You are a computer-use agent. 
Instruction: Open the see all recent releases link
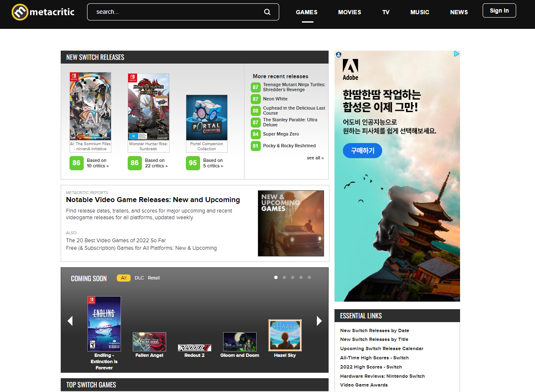pos(315,158)
